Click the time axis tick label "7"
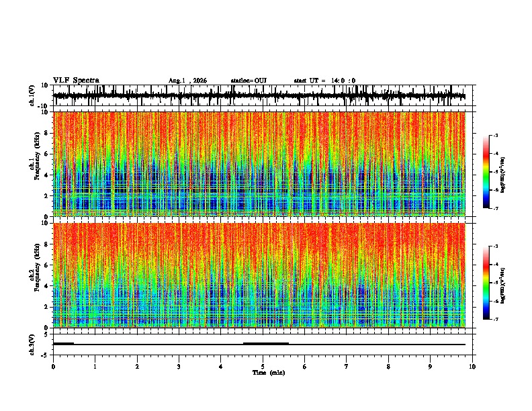Screen dimensions: 532x411 [x=347, y=367]
